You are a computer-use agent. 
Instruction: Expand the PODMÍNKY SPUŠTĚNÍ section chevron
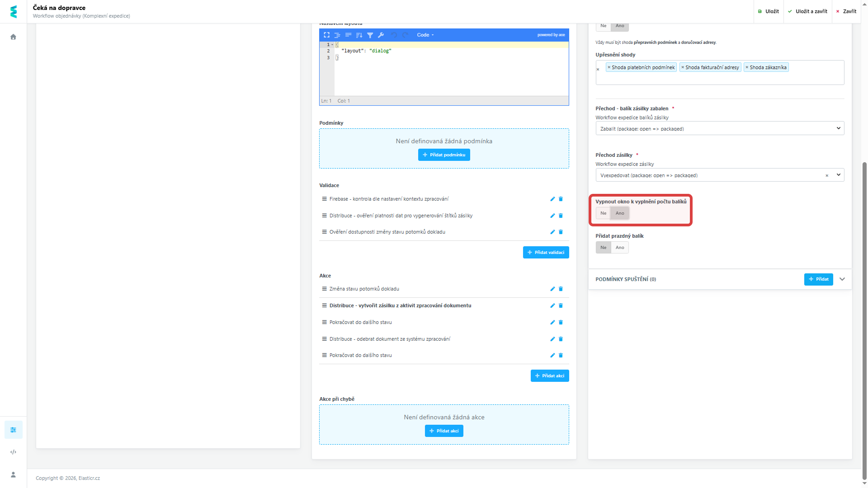[x=842, y=279]
